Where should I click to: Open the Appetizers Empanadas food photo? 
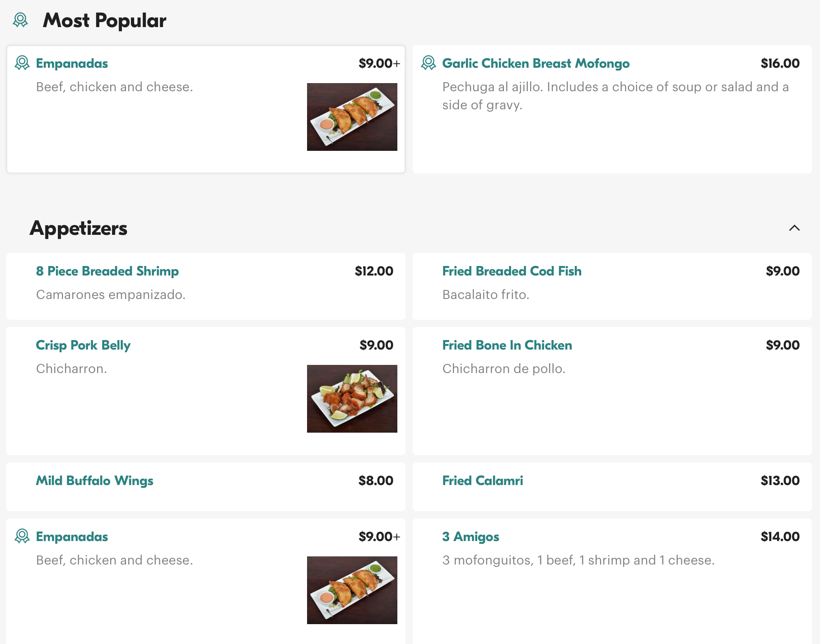pos(352,590)
